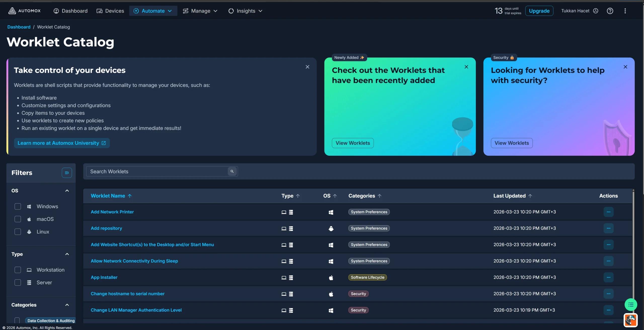This screenshot has height=330, width=644.
Task: Open the Add repository worklet
Action: point(106,228)
